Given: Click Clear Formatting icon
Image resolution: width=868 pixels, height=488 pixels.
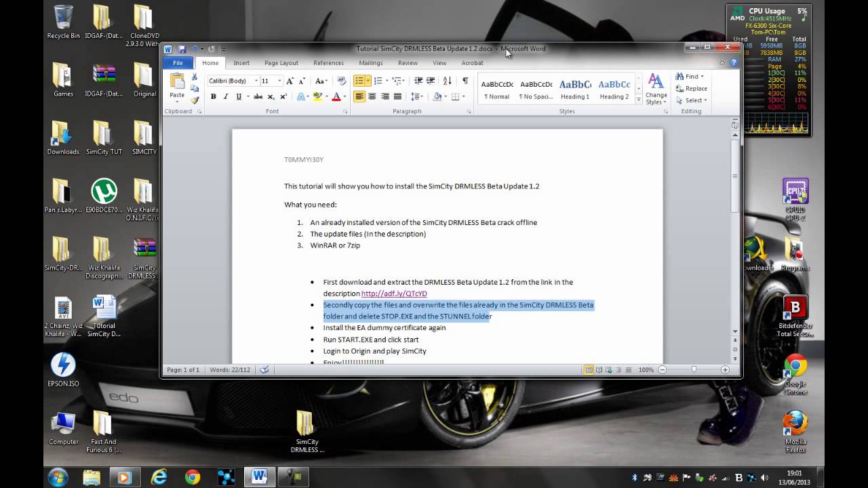Looking at the screenshot, I should [341, 81].
